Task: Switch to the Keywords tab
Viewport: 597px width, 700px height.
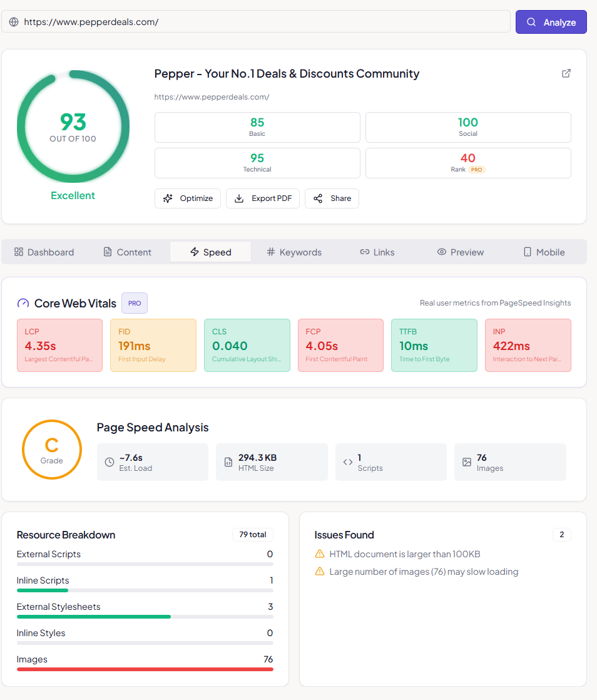Action: pyautogui.click(x=294, y=252)
